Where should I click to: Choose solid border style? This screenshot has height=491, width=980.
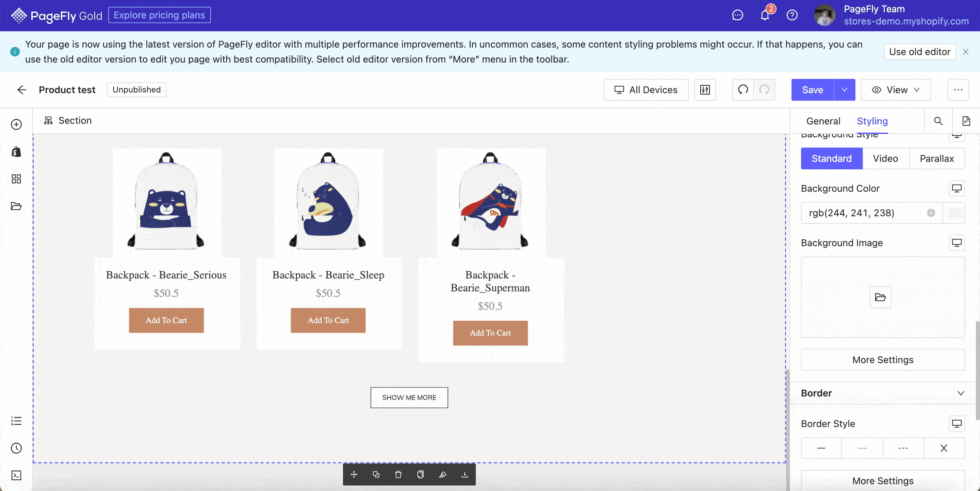[821, 448]
